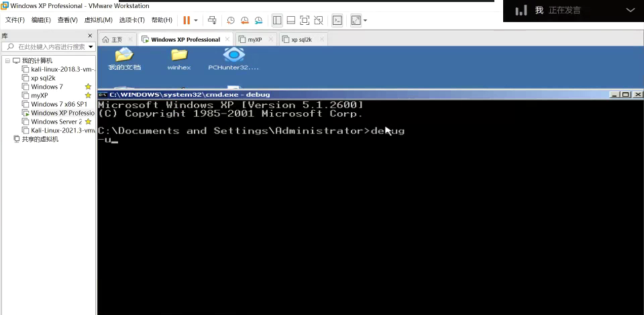Toggle the thumbnail bar view
The image size is (644, 315).
(x=290, y=20)
